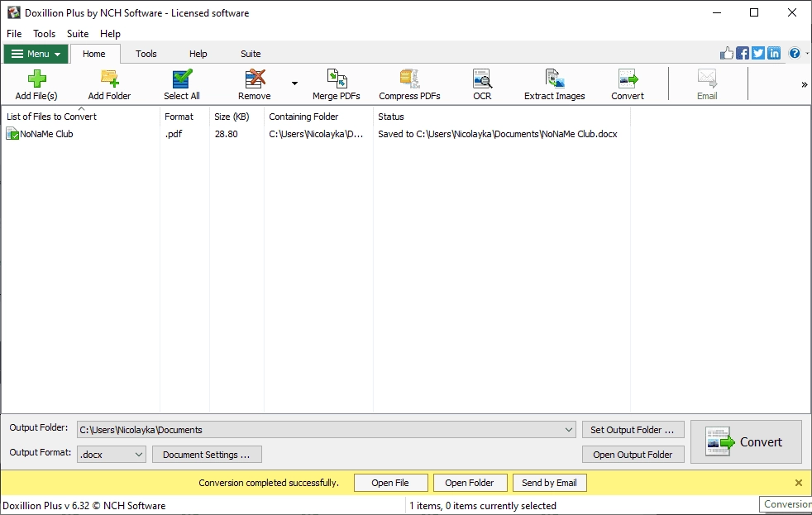
Task: Click the 28.80 size cell
Action: click(227, 134)
